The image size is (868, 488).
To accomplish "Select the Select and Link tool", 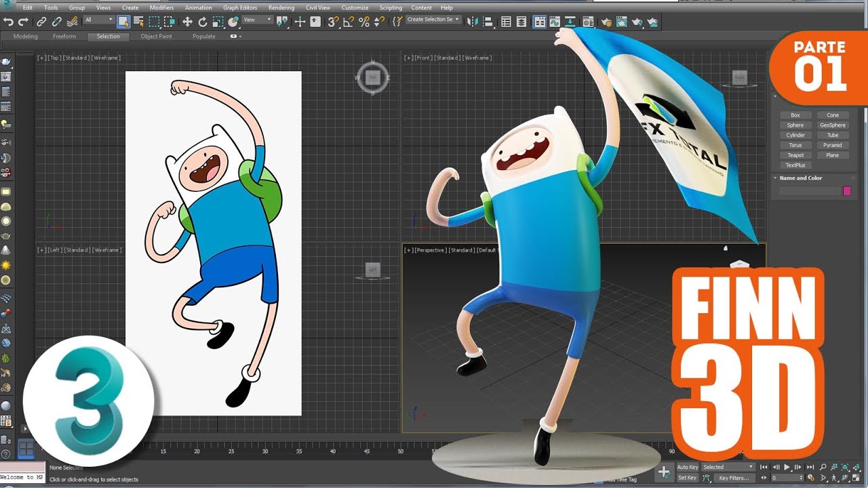I will (42, 22).
